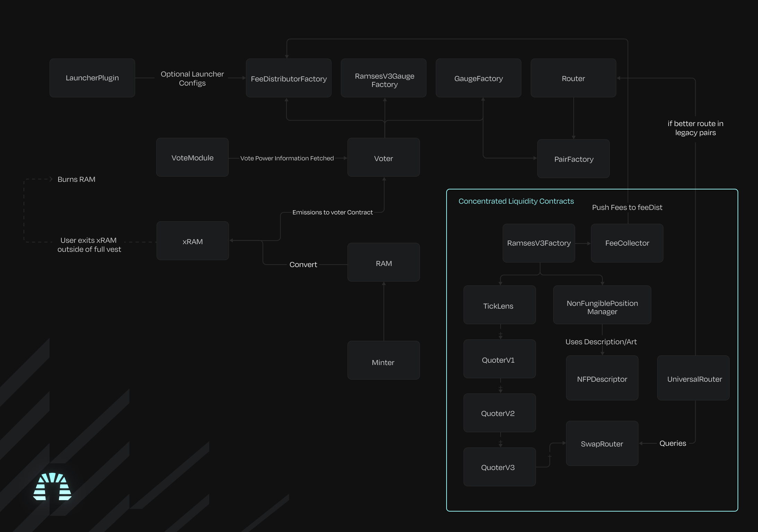The height and width of the screenshot is (532, 758).
Task: Click the RAM token node
Action: coord(384,263)
